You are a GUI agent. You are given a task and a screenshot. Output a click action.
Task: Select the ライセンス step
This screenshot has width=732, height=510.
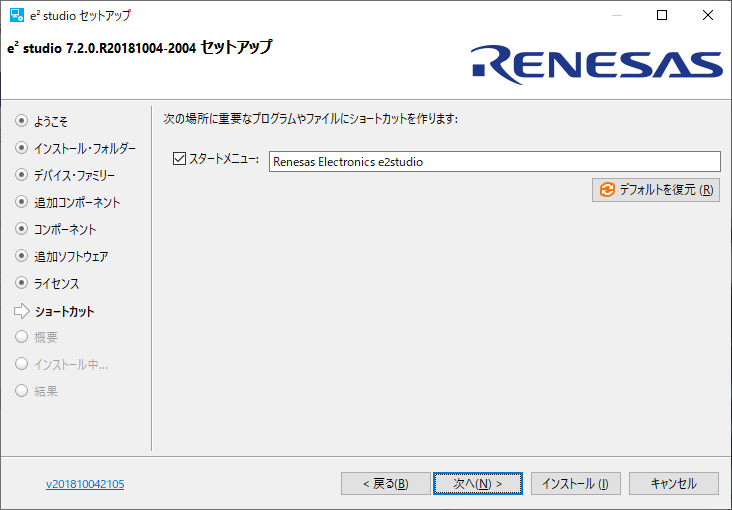pyautogui.click(x=56, y=283)
